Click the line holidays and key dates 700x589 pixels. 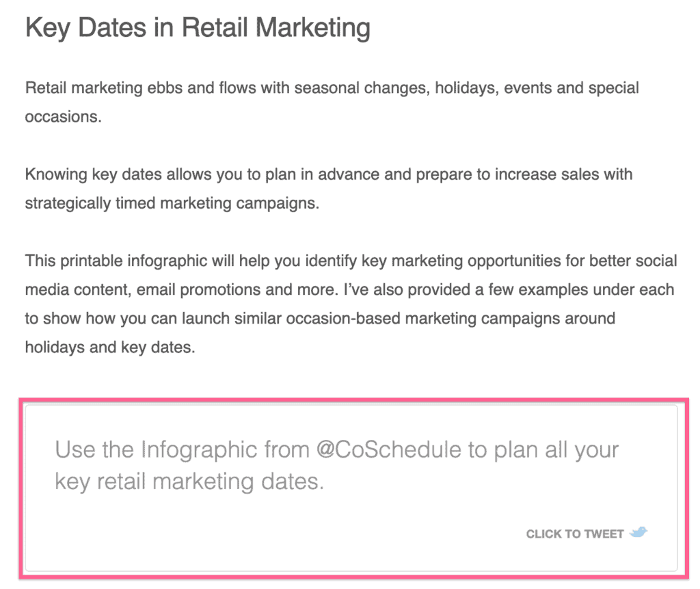110,348
